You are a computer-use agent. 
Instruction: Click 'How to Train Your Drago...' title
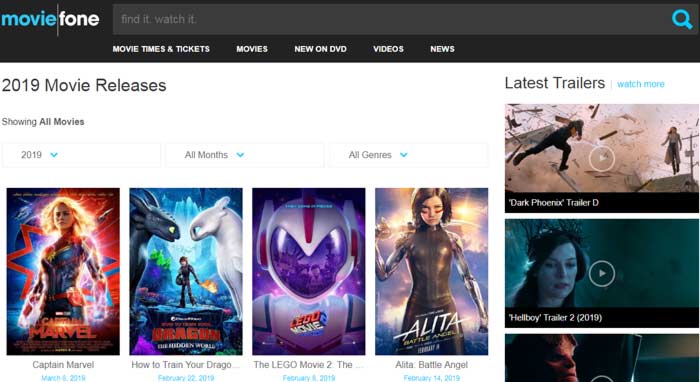coord(186,365)
